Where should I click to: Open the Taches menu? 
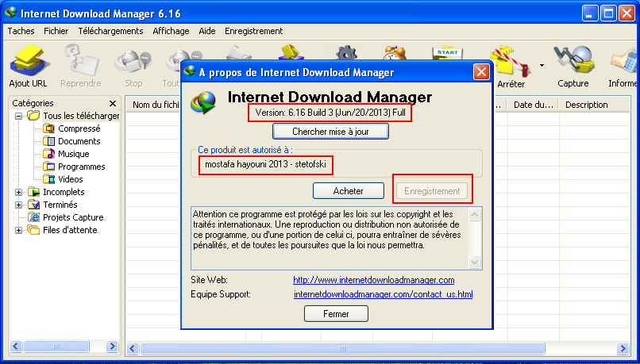pyautogui.click(x=21, y=31)
